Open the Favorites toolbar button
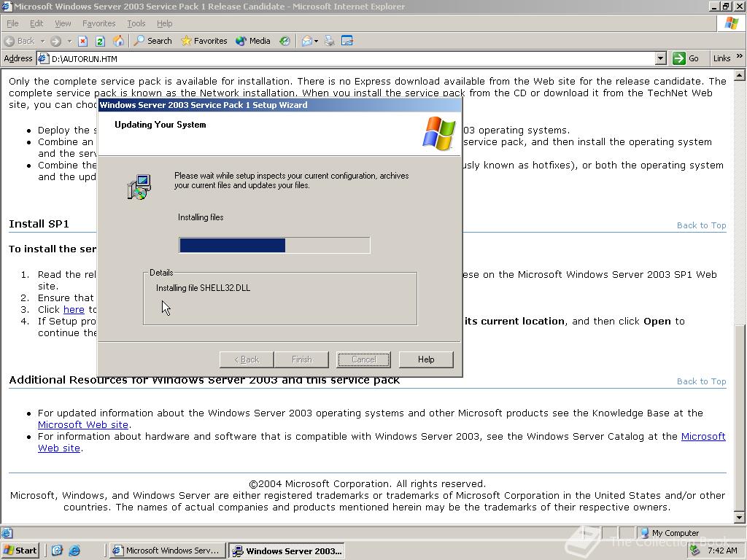 point(204,41)
